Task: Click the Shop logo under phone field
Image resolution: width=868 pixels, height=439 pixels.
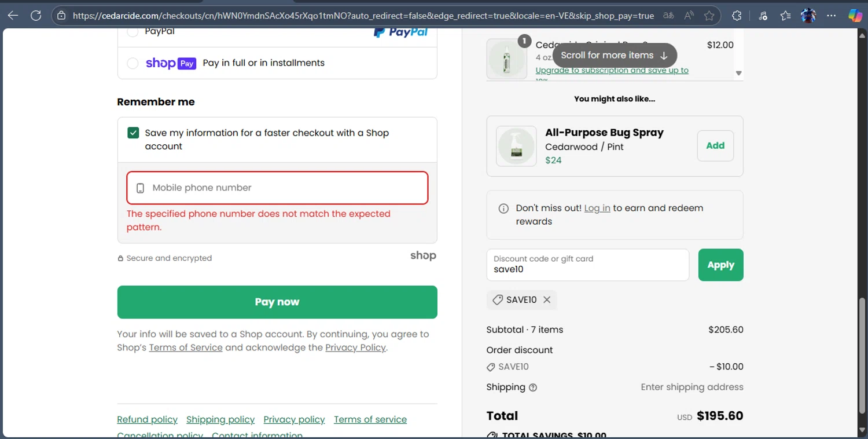Action: (x=423, y=256)
